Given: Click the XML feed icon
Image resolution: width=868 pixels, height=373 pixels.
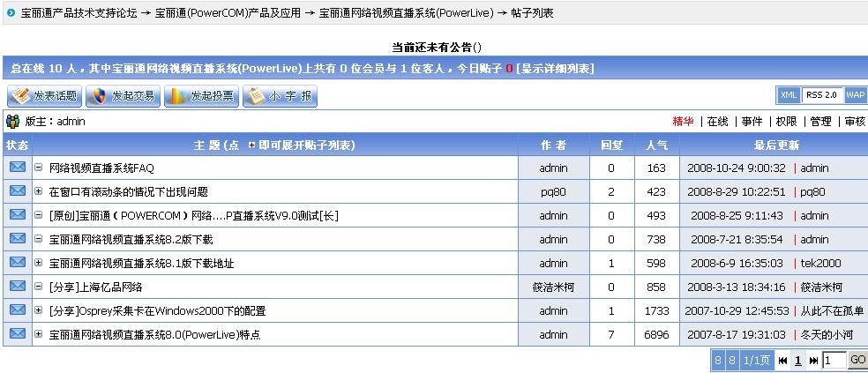Looking at the screenshot, I should [789, 95].
